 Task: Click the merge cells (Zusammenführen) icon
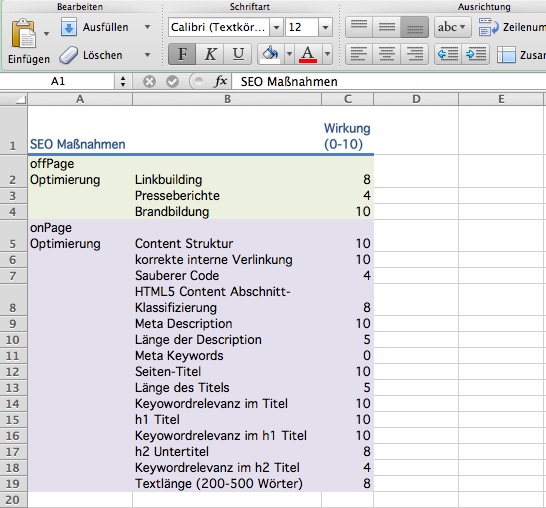click(x=506, y=55)
